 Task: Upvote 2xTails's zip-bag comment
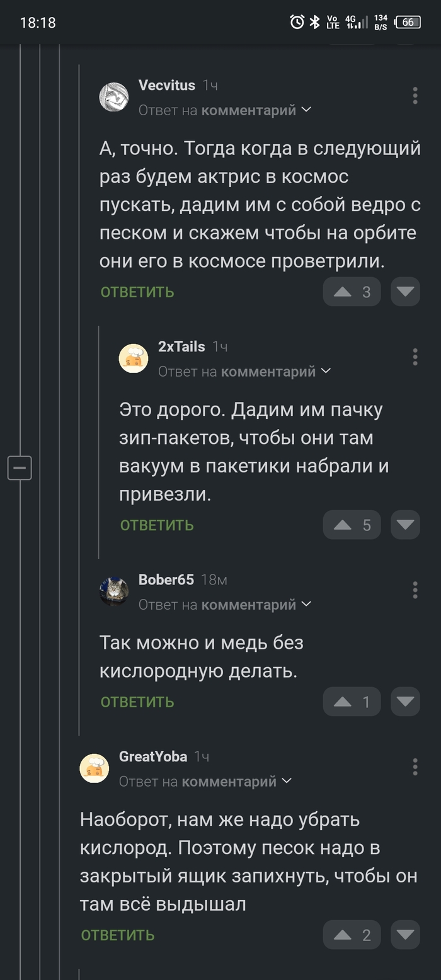[352, 525]
